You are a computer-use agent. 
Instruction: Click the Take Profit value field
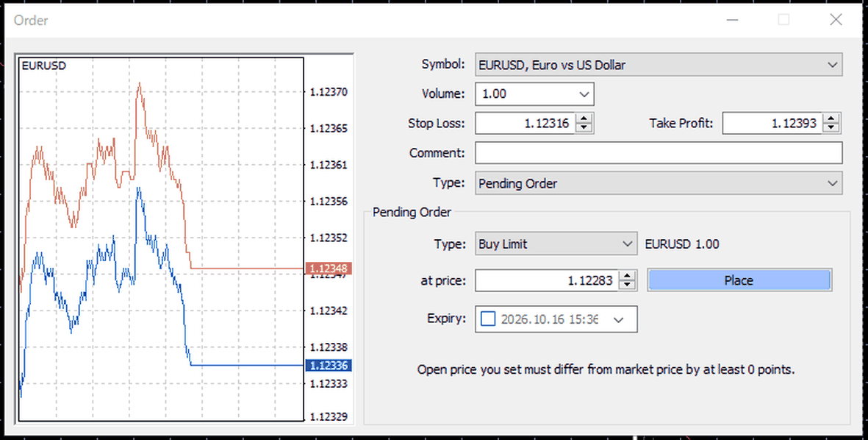point(772,123)
